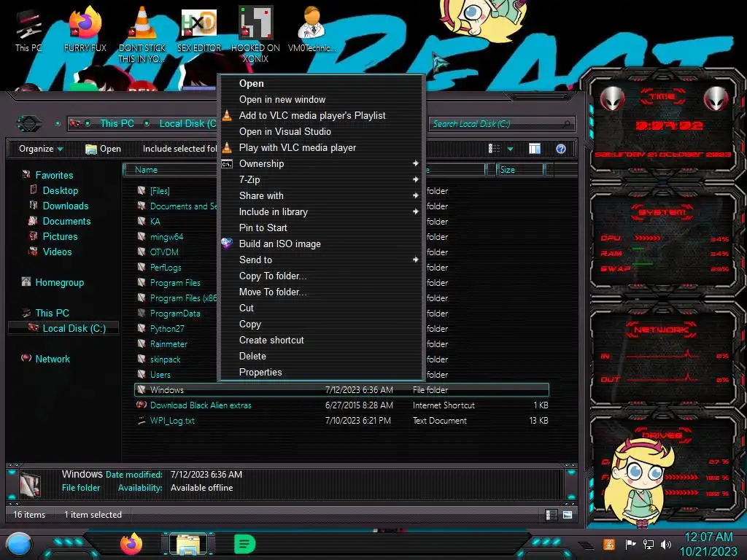
Task: Choose Pin to Start
Action: [321, 227]
